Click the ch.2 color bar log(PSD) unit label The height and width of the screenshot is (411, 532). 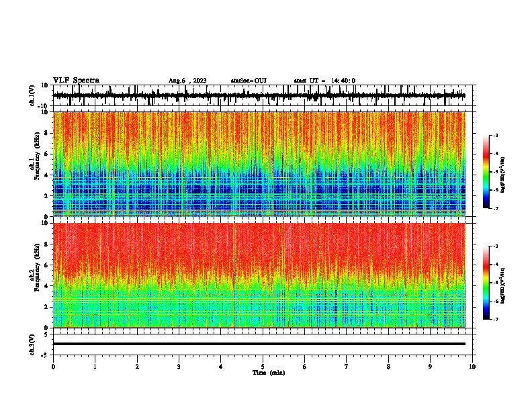point(503,285)
